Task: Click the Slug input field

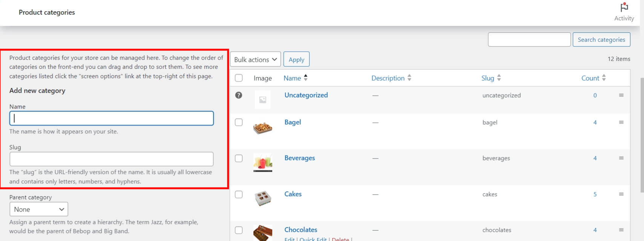Action: (x=111, y=159)
